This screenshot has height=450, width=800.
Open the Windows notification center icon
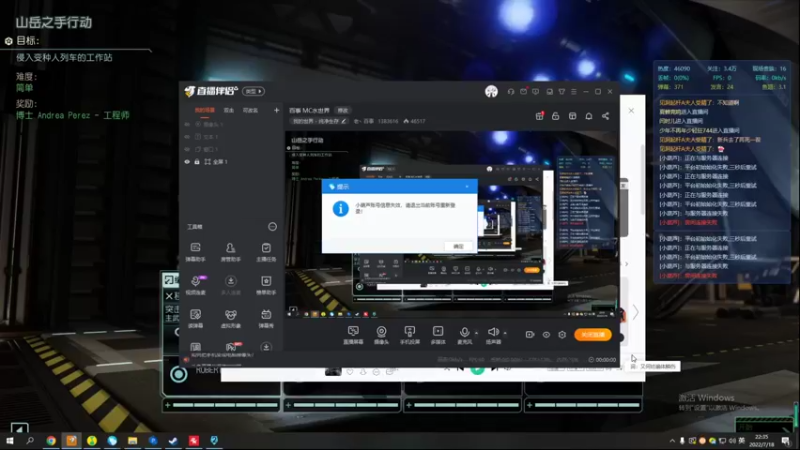point(786,441)
